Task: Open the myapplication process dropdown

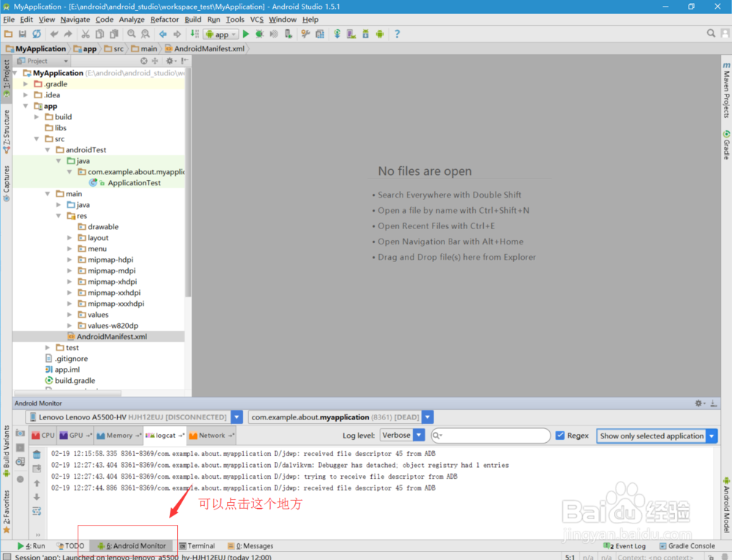Action: pyautogui.click(x=427, y=417)
